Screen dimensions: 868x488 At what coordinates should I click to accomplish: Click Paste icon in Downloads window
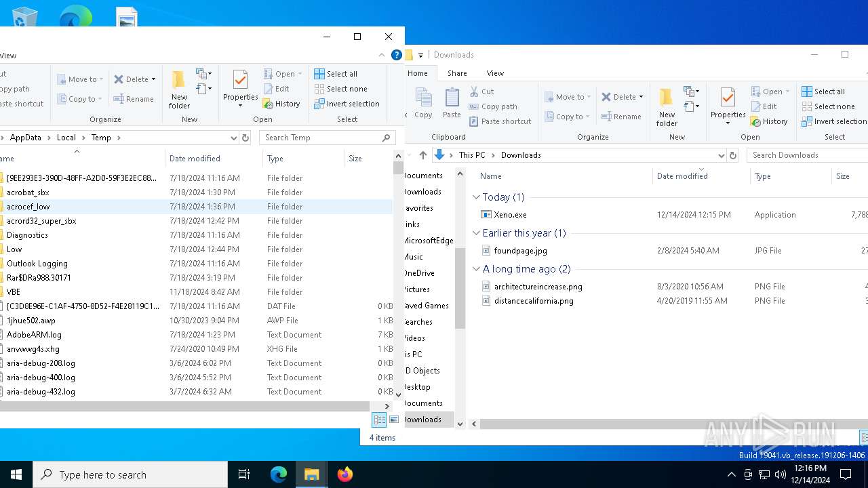[452, 102]
